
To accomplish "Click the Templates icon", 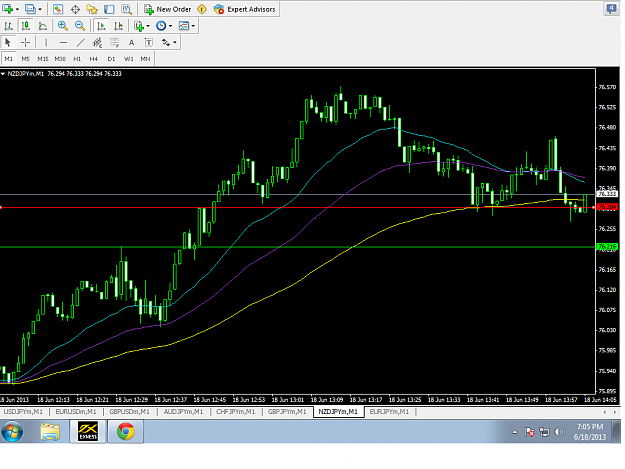I will click(x=184, y=26).
